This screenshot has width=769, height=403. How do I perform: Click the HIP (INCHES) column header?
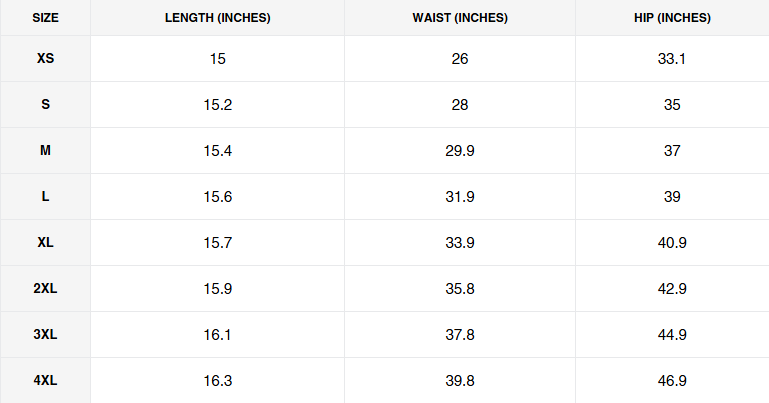672,18
